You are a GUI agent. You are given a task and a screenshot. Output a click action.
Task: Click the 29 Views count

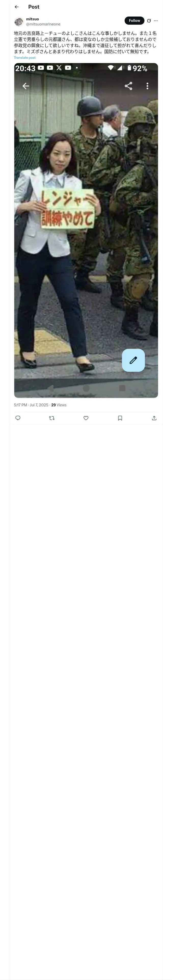click(59, 405)
